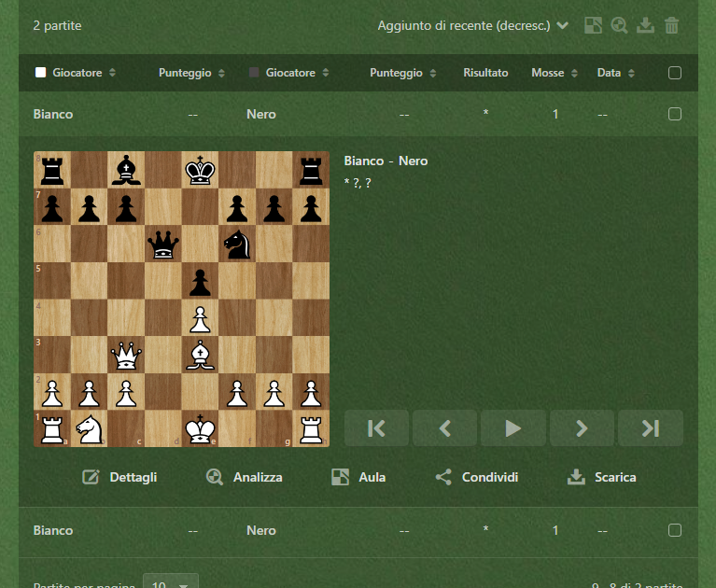Click the trash delete icon in top toolbar
The width and height of the screenshot is (716, 588).
click(x=671, y=25)
